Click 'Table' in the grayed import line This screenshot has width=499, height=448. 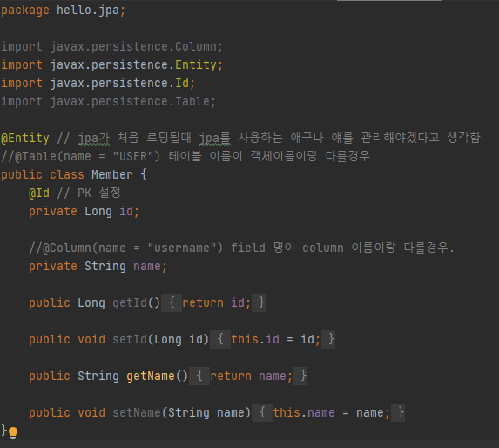pyautogui.click(x=192, y=102)
